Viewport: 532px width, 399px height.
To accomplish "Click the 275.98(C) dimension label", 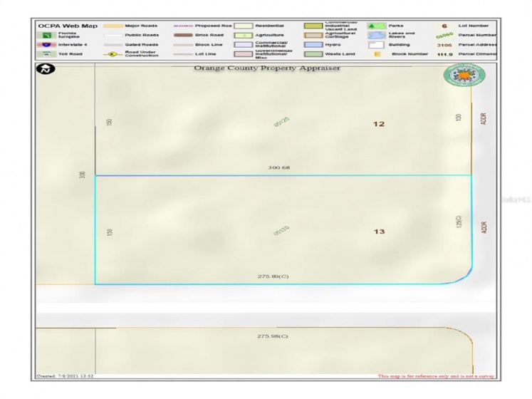I will (273, 336).
